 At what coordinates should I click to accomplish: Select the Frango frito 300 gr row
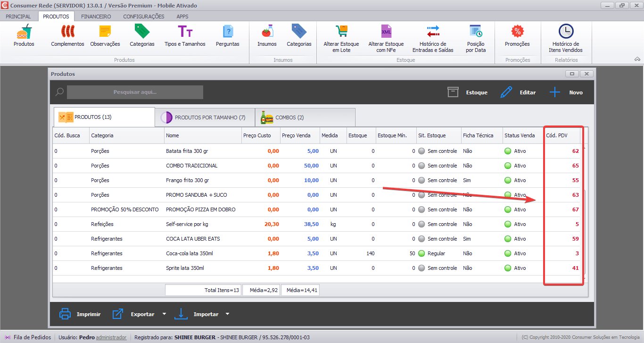(x=316, y=180)
